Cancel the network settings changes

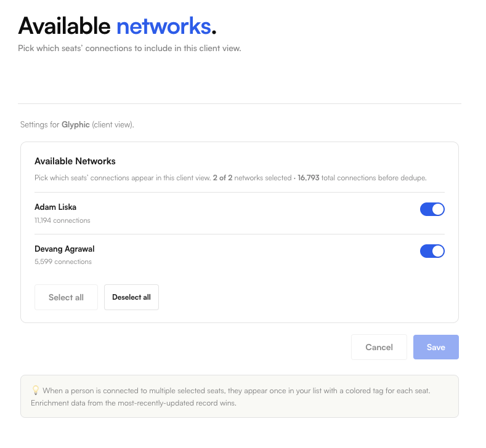[379, 347]
